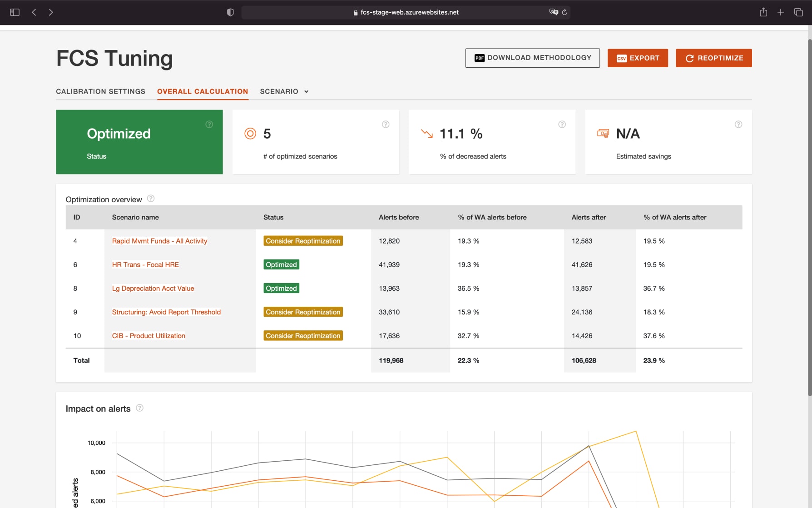
Task: Click help icon on optimized scenarios card
Action: pos(386,125)
